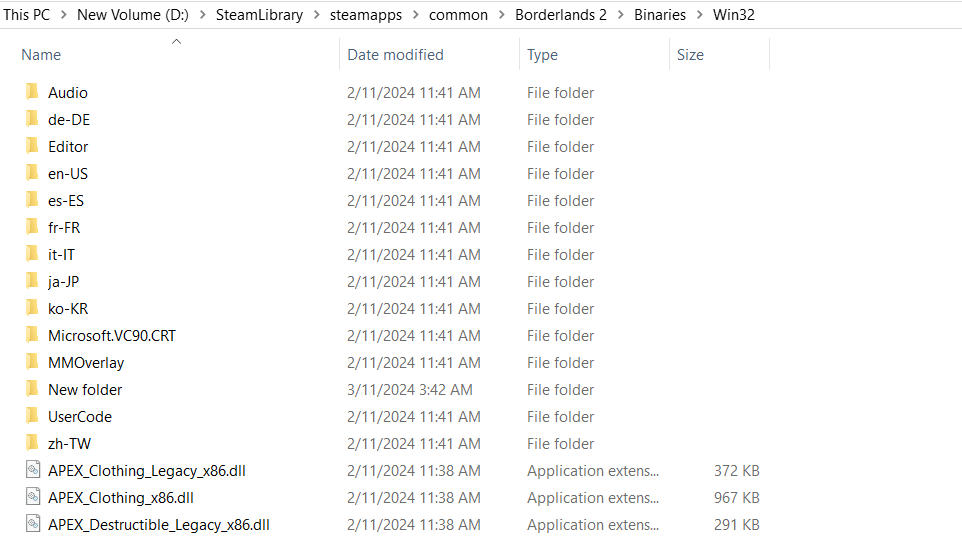Screen dimensions: 962x538
Task: Click the MMOverlay folder icon
Action: (x=33, y=362)
